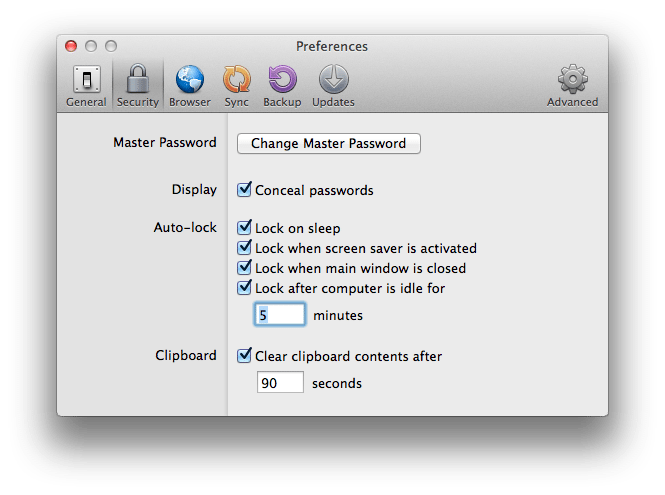The width and height of the screenshot is (665, 495).
Task: Open the Backup purple arrow icon
Action: click(282, 79)
